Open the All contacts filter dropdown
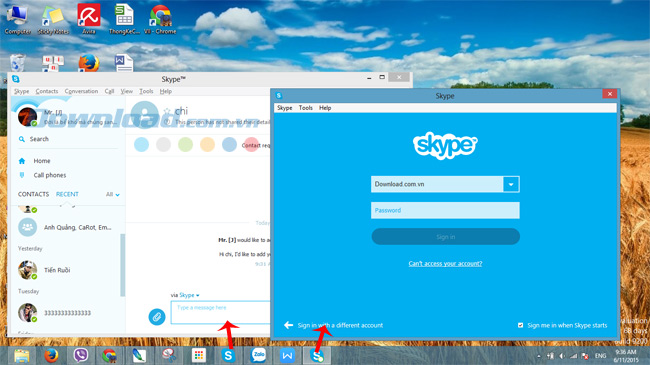 tap(113, 194)
